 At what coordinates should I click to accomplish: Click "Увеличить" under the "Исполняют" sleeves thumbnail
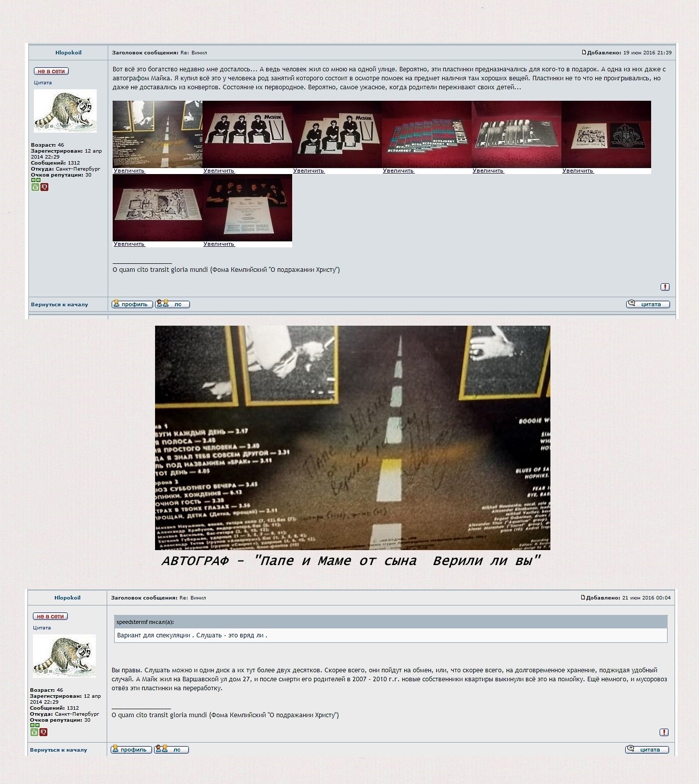398,171
